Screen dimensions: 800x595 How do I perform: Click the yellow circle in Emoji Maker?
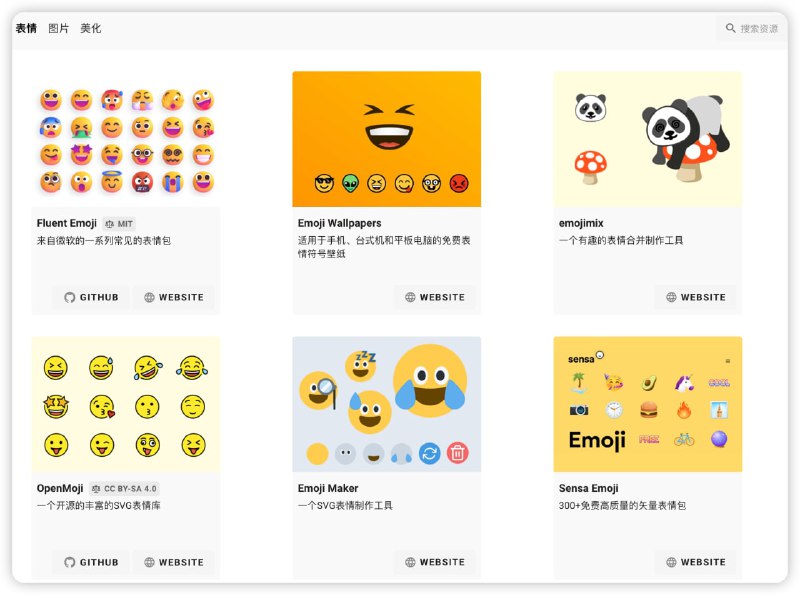click(x=317, y=453)
